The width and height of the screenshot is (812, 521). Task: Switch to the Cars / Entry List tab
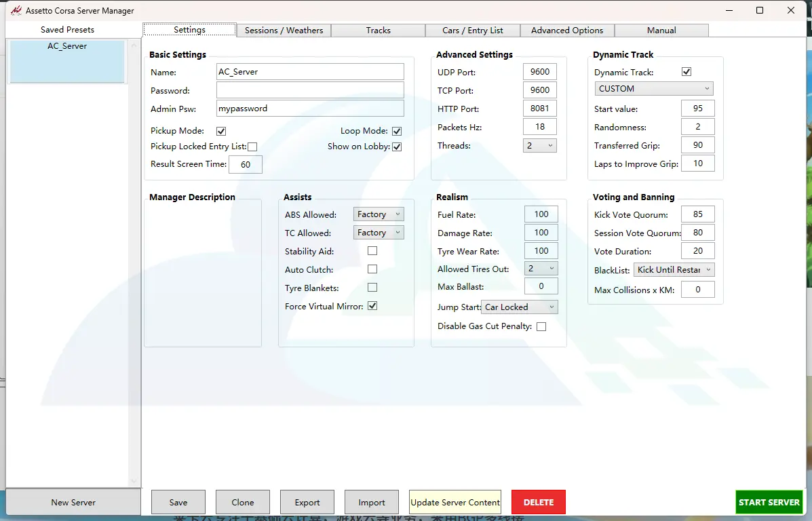point(472,30)
